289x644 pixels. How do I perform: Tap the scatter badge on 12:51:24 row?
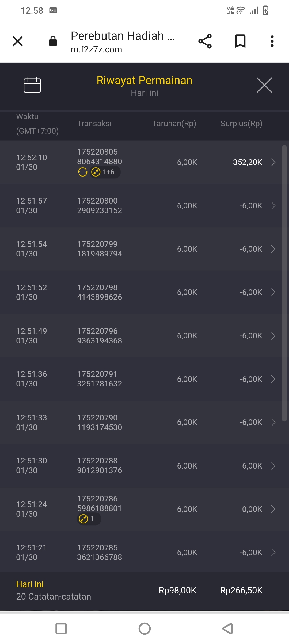coord(89,519)
